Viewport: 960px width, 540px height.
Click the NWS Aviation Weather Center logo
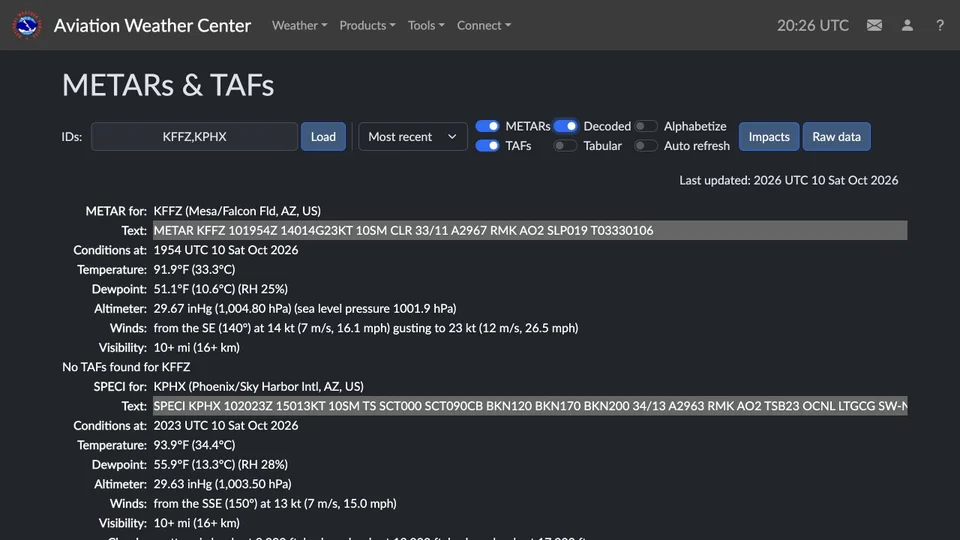[x=27, y=25]
